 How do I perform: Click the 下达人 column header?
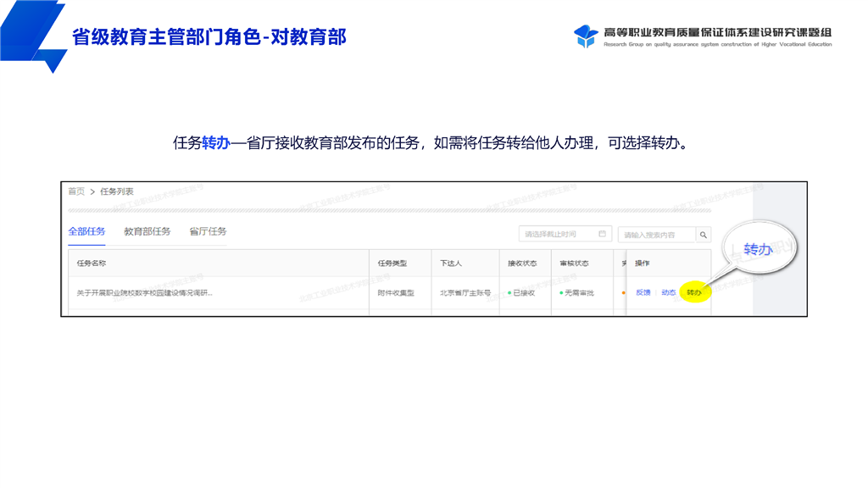tap(450, 263)
